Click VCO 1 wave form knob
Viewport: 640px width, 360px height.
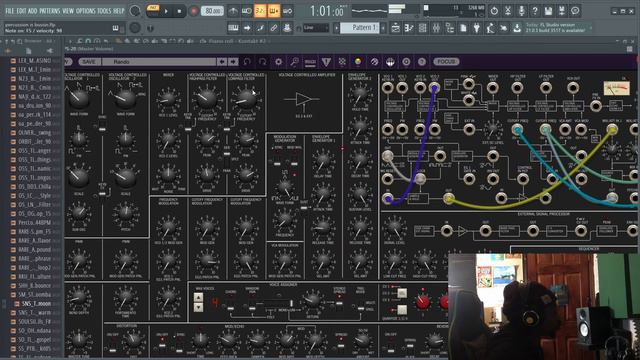pyautogui.click(x=78, y=98)
